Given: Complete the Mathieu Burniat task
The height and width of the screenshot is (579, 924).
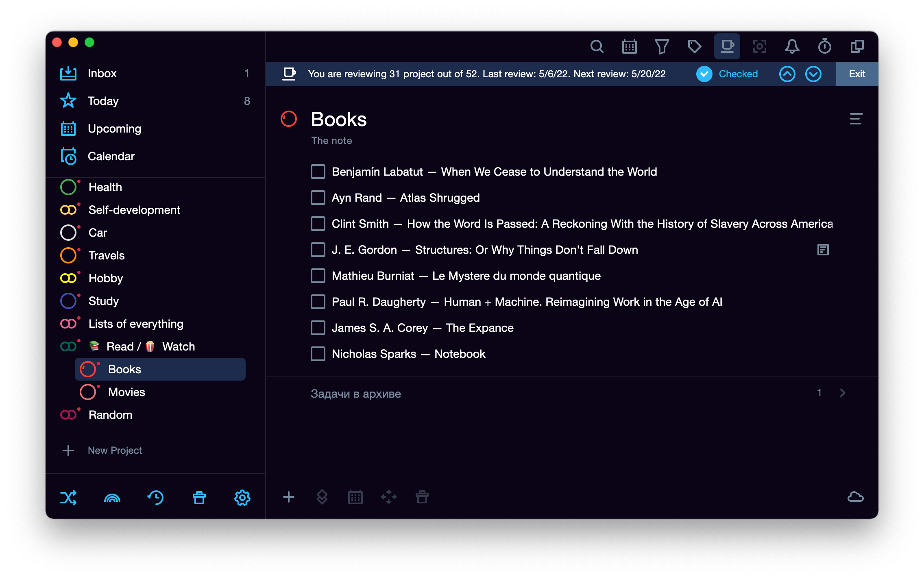Looking at the screenshot, I should pyautogui.click(x=318, y=276).
